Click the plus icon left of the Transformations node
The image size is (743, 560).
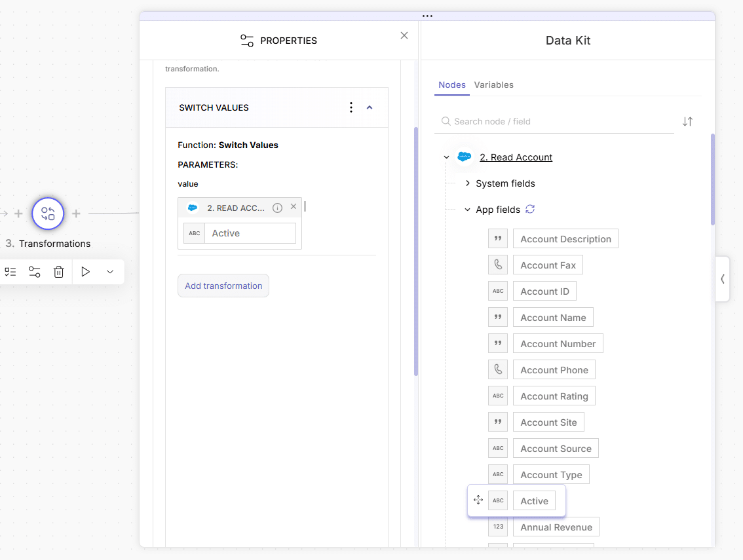[18, 214]
